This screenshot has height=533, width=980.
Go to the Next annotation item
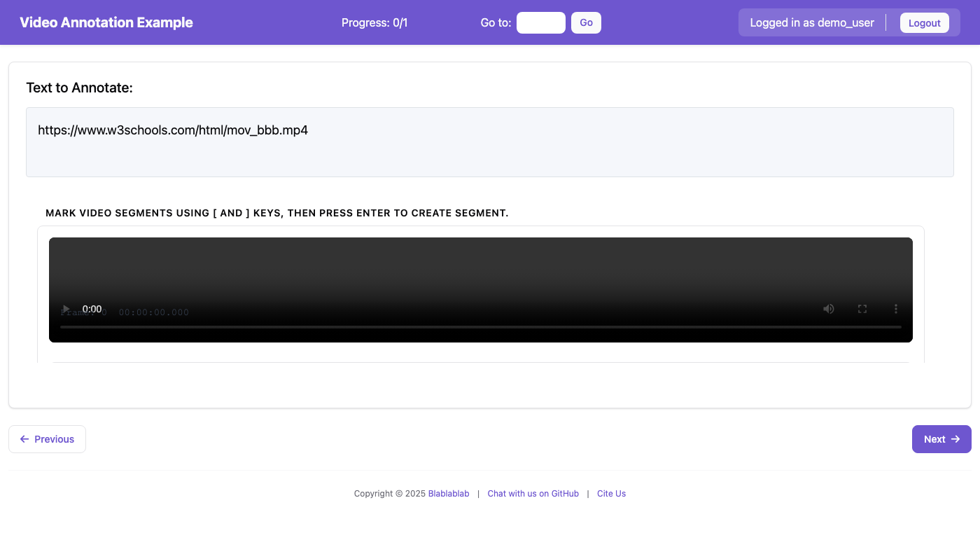click(941, 439)
